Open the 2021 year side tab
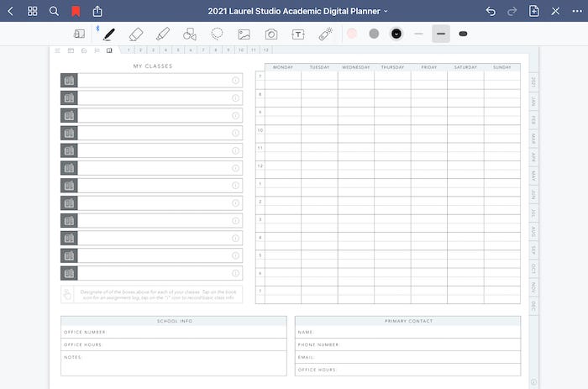This screenshot has width=588, height=389. coord(533,82)
